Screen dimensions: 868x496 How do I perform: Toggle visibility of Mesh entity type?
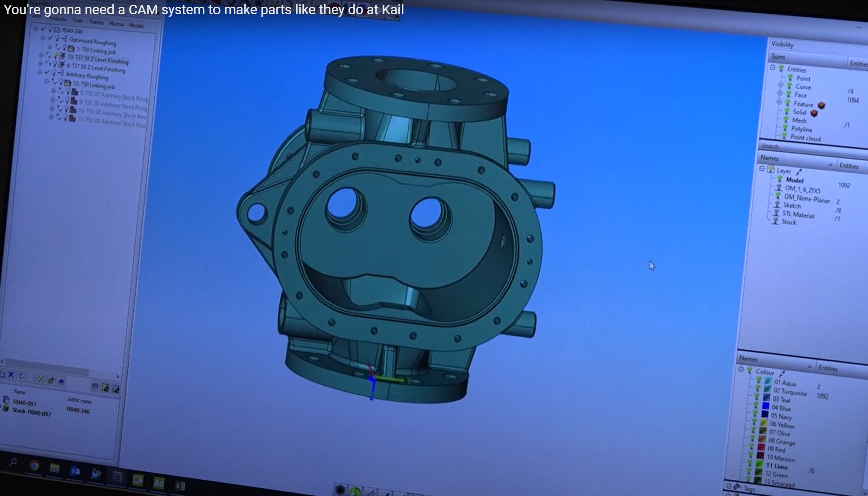pyautogui.click(x=786, y=120)
